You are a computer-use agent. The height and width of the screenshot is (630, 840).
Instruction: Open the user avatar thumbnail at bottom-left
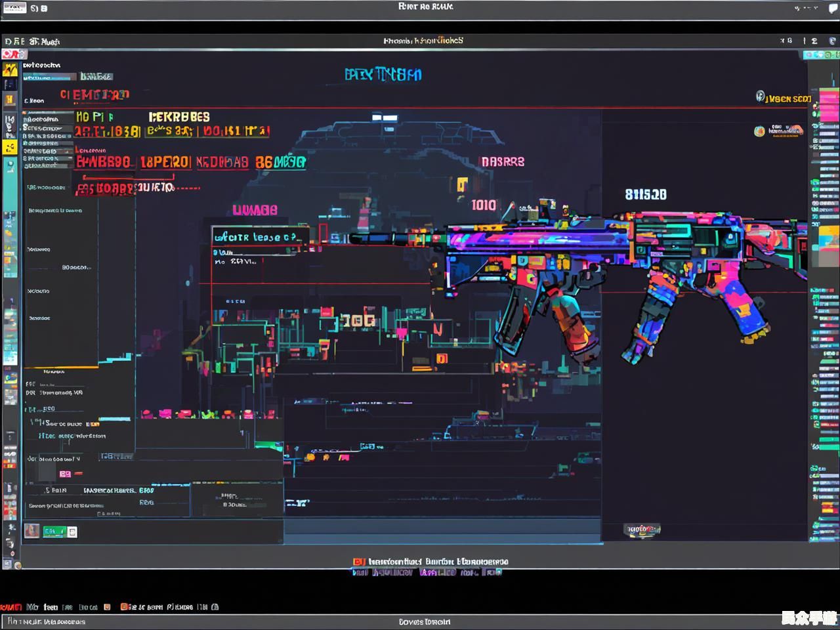[31, 530]
